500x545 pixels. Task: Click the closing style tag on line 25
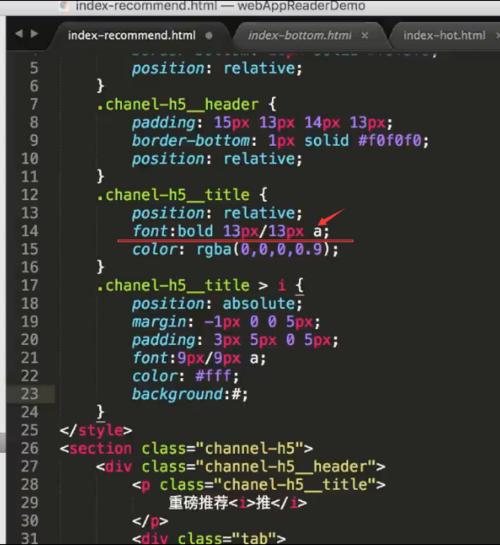[96, 430]
